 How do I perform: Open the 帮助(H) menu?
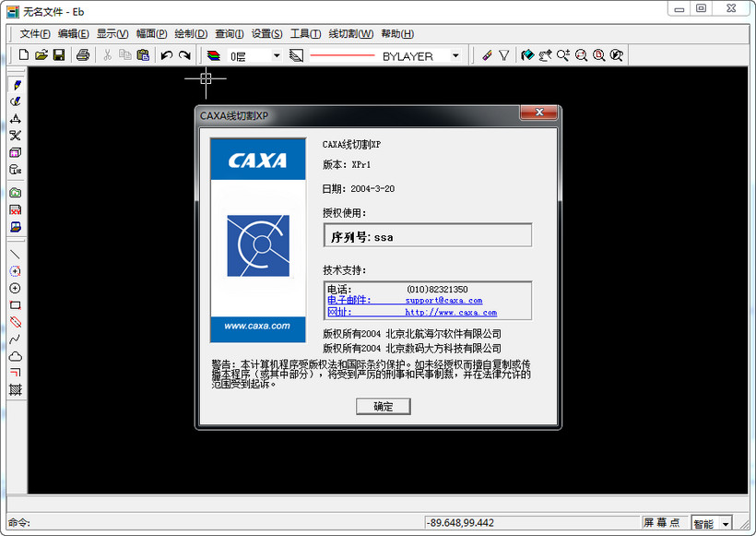(397, 34)
